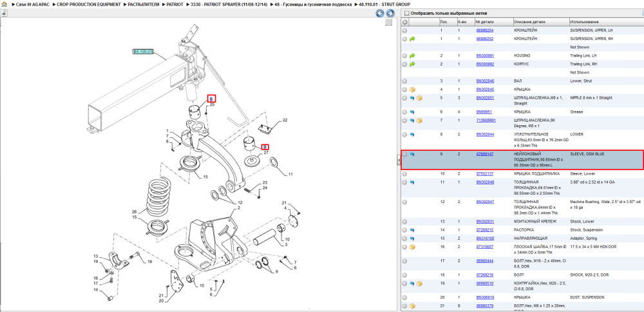Viewport: 644px width, 312px height.
Task: Click the blue arrow icon in the BN302048 row
Action: coord(412,182)
